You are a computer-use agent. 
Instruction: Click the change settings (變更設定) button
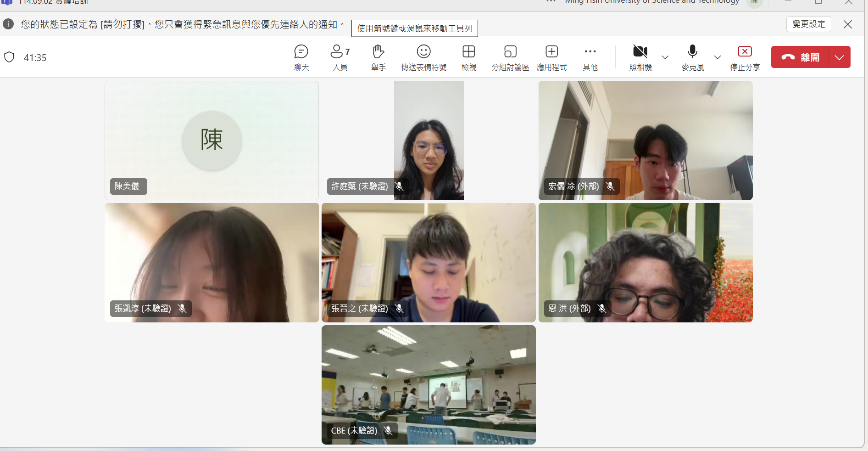(808, 24)
